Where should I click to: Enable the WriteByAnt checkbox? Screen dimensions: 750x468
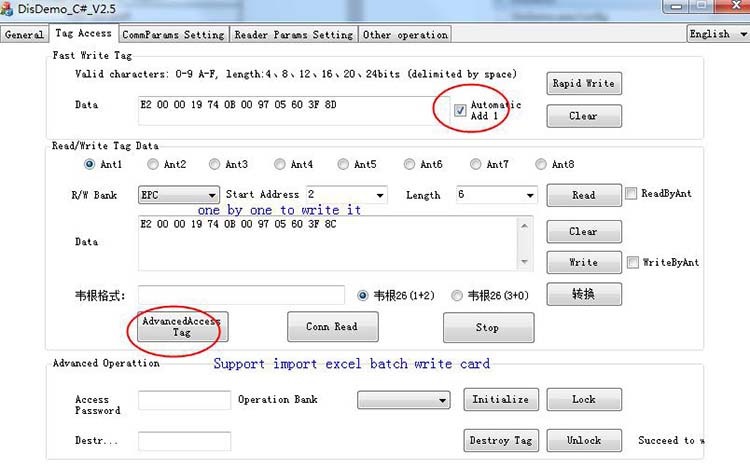click(x=632, y=262)
